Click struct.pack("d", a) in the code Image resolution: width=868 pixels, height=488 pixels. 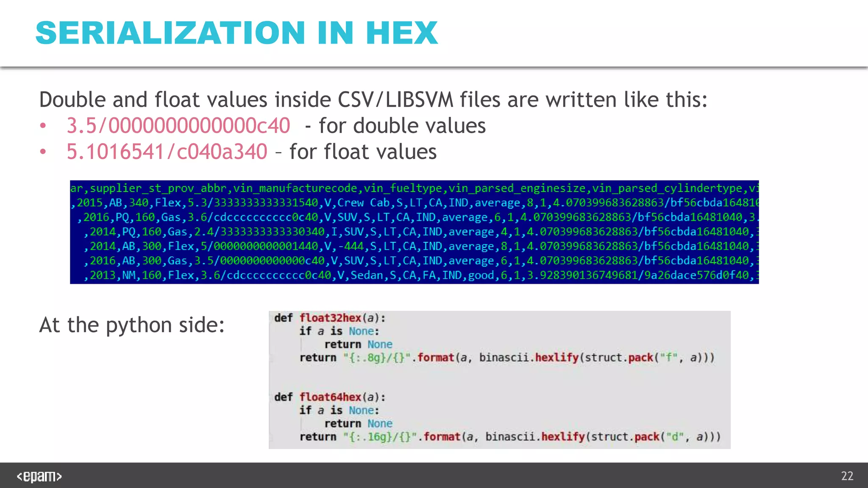(x=650, y=437)
